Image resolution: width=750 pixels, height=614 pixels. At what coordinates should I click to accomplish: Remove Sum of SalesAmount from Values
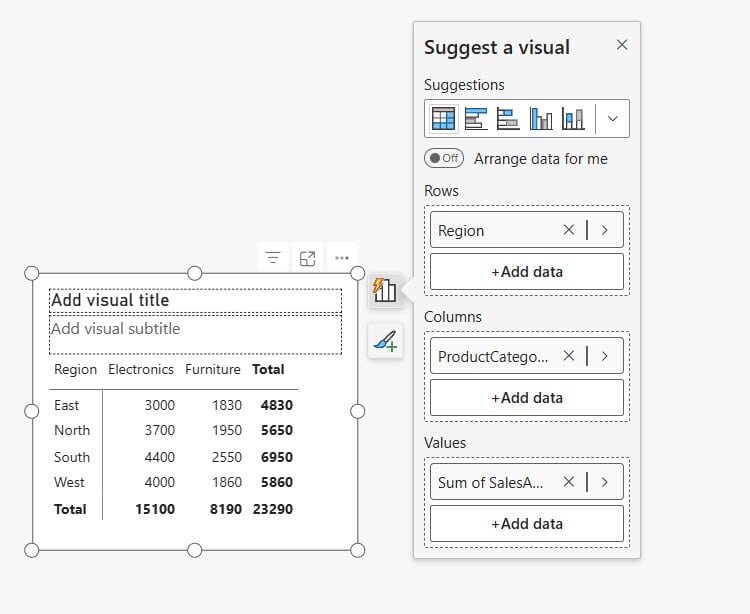click(x=568, y=482)
